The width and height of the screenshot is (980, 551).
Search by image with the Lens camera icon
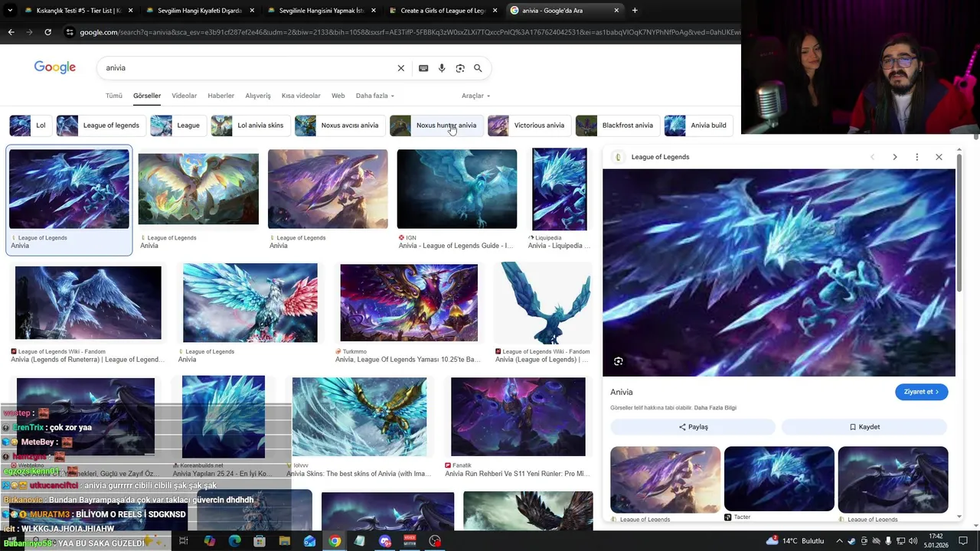[460, 68]
